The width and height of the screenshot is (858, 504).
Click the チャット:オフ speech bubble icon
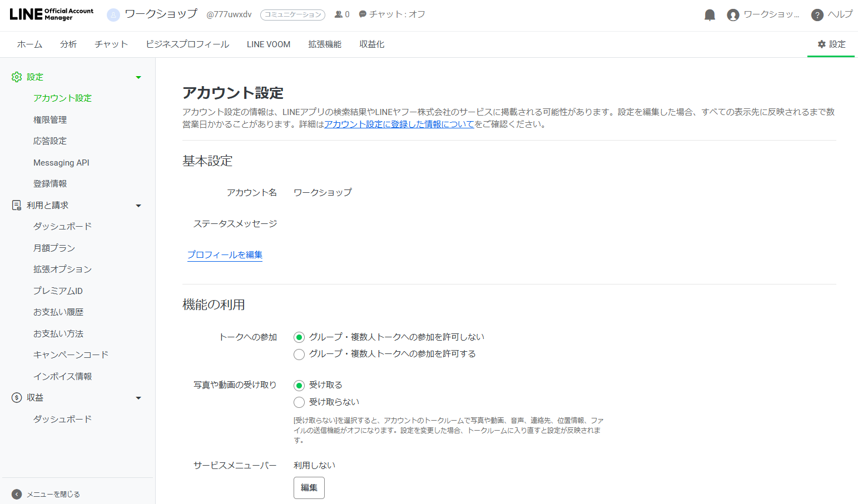(363, 14)
